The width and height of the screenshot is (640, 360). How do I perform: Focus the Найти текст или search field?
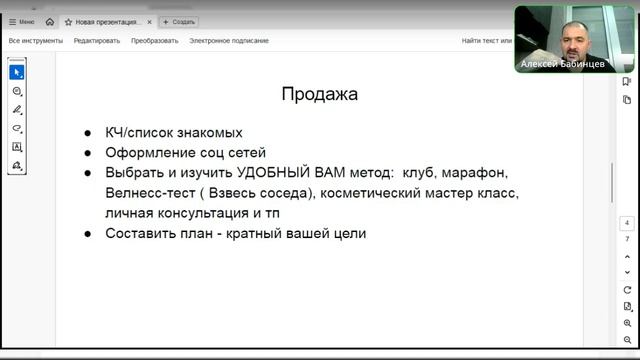coord(487,41)
